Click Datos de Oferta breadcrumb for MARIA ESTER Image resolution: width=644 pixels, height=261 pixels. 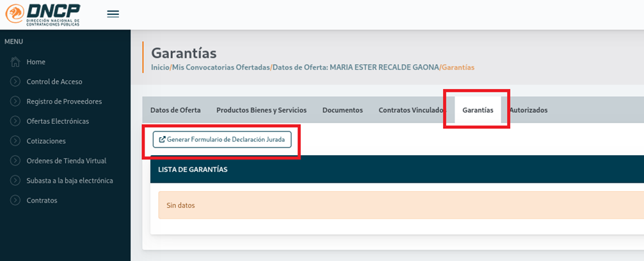click(356, 67)
